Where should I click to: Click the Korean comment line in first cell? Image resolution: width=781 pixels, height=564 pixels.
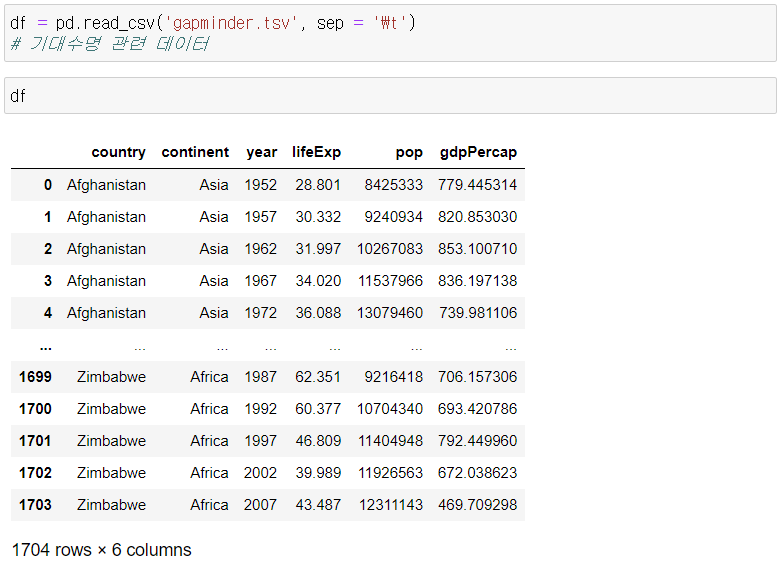(x=110, y=44)
